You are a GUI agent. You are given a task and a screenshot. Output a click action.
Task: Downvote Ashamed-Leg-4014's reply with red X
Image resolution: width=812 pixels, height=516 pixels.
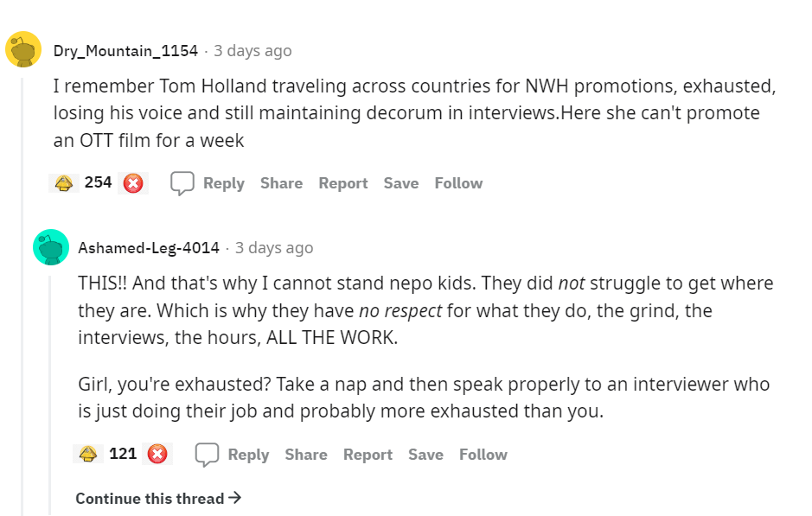click(x=157, y=455)
